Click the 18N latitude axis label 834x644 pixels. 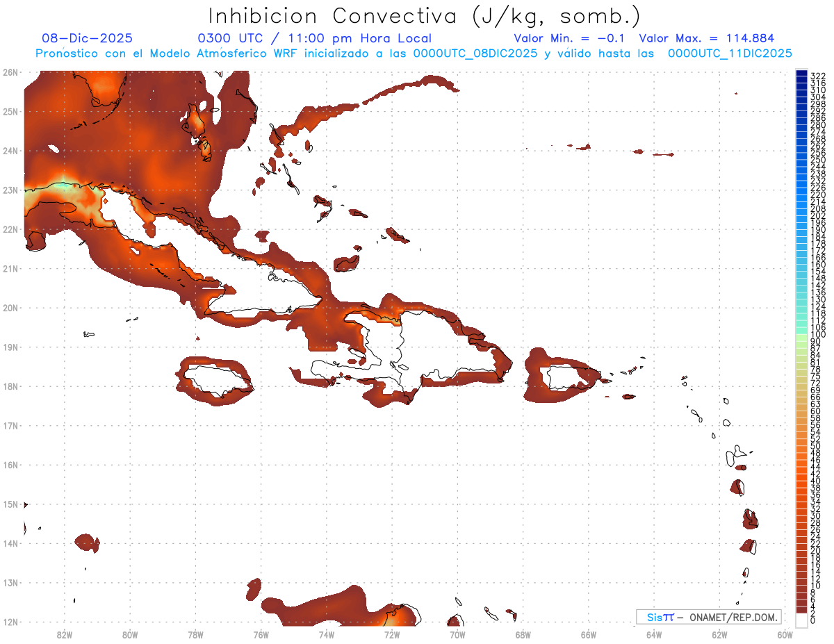10,386
